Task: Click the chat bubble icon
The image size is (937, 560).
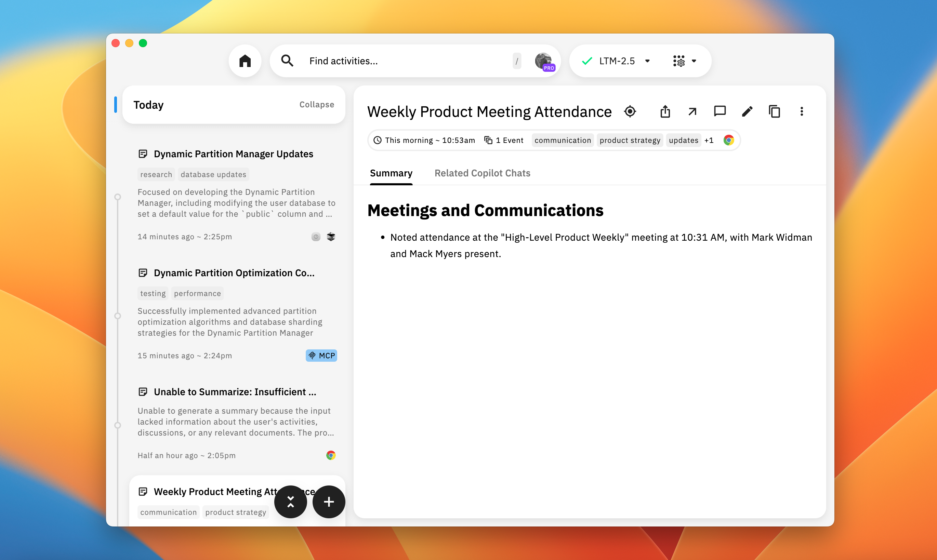Action: (x=720, y=111)
